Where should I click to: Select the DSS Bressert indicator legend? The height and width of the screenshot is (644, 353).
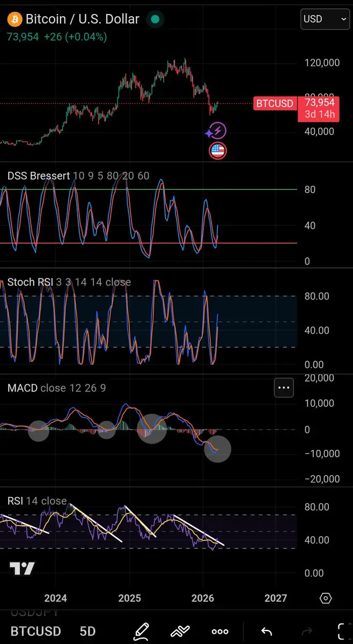(78, 176)
